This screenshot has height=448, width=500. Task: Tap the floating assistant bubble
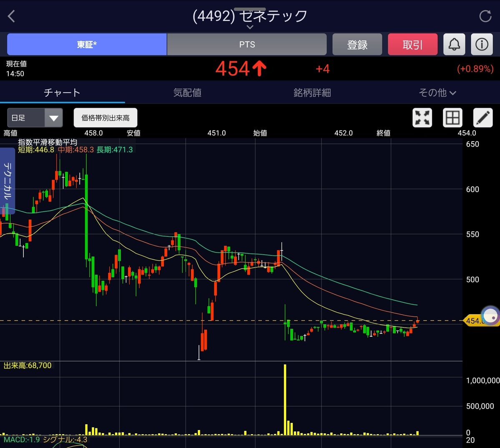click(x=490, y=316)
